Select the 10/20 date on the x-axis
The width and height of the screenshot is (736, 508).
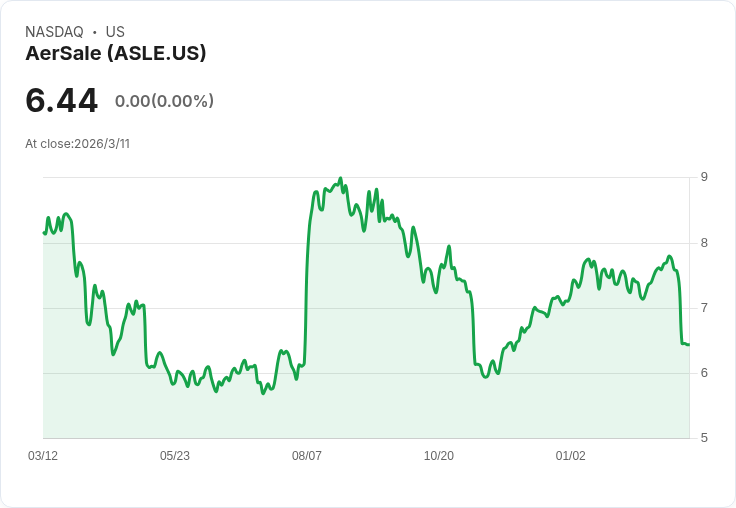[x=439, y=456]
